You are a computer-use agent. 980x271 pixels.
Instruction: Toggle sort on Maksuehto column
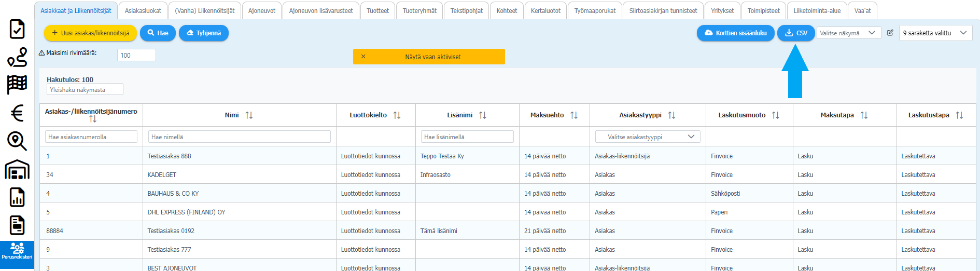coord(573,115)
